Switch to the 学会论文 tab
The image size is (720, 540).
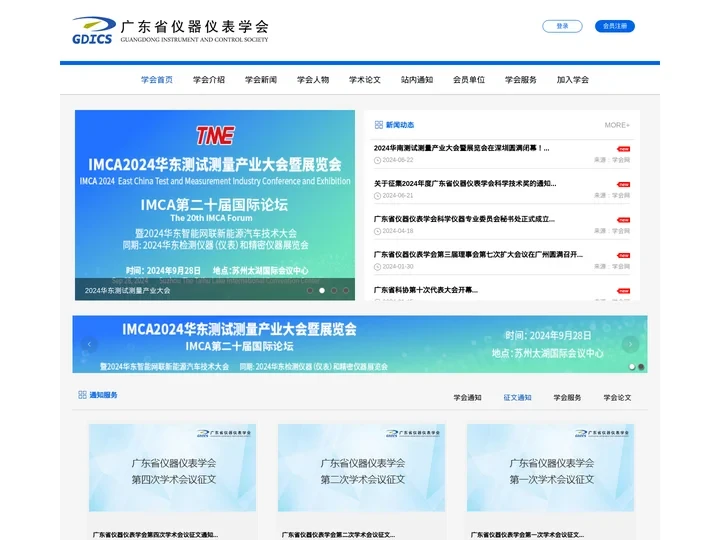click(x=618, y=398)
